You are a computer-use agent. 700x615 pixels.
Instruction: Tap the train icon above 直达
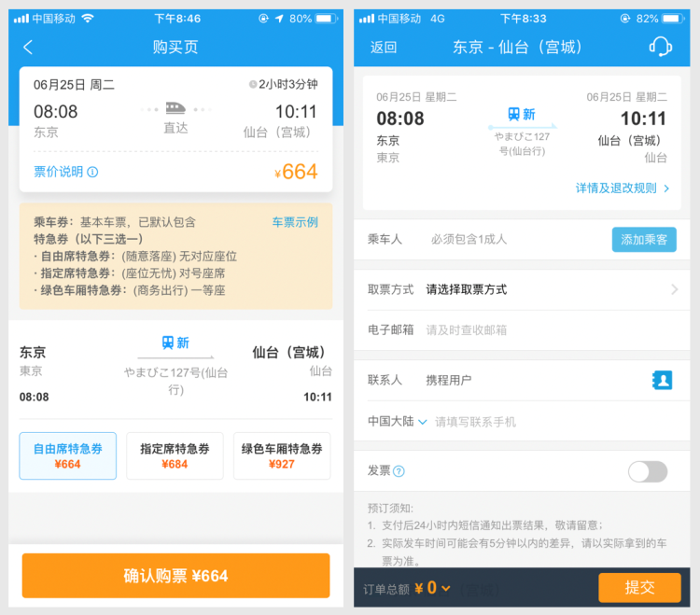click(175, 108)
